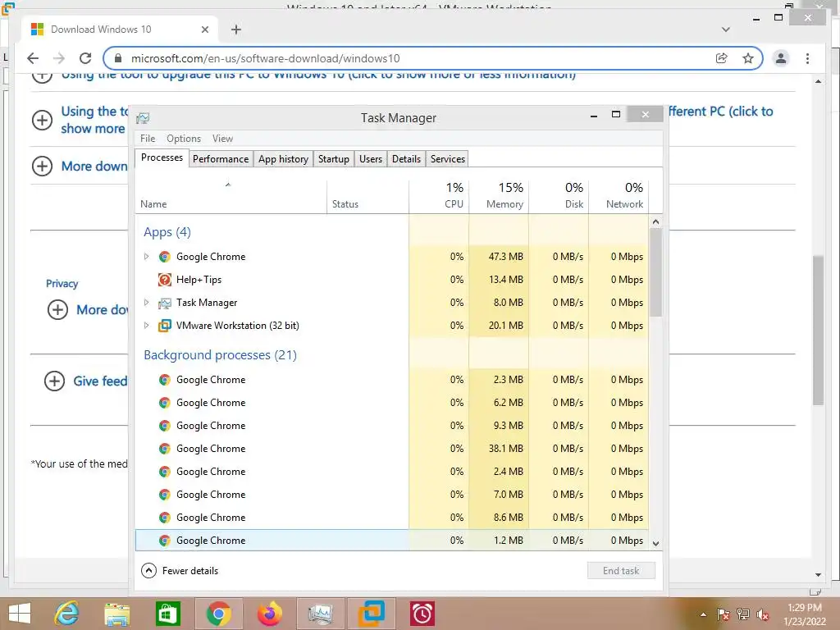Click the taskbar clock 1:29 PM
The height and width of the screenshot is (630, 840).
coord(805,608)
